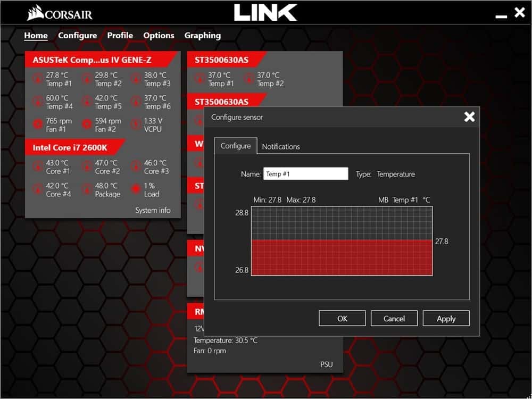
Task: Click the Temp #6 37.0 °C sensor icon
Action: (136, 102)
